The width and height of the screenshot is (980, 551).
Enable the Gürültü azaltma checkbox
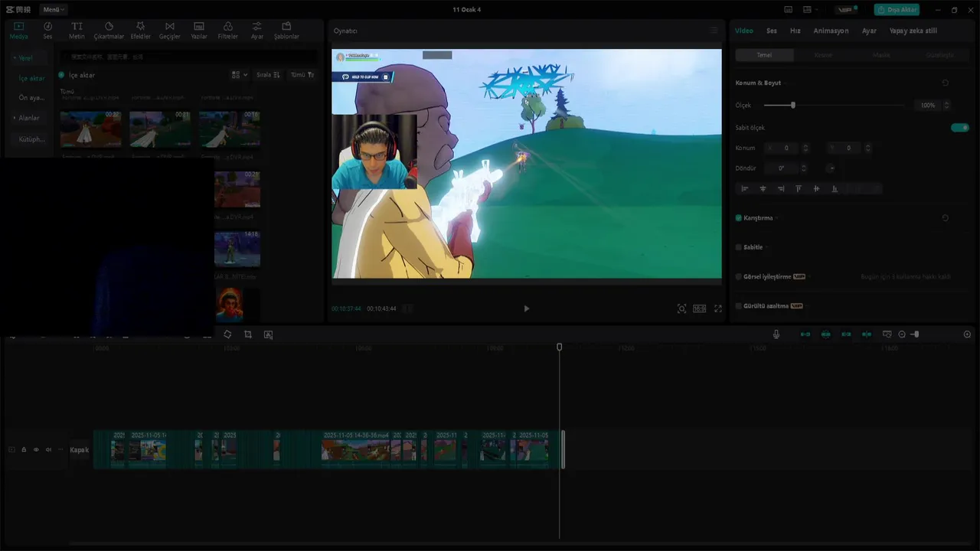(x=739, y=305)
